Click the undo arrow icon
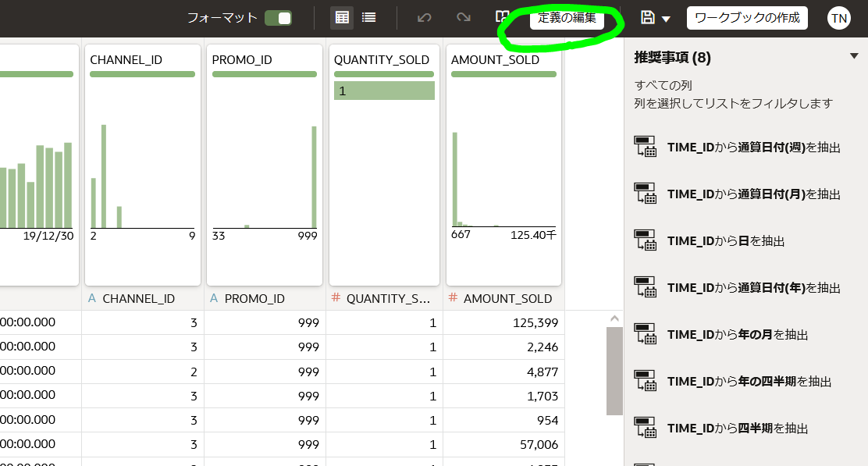Screen dimensions: 868x466 (x=424, y=18)
